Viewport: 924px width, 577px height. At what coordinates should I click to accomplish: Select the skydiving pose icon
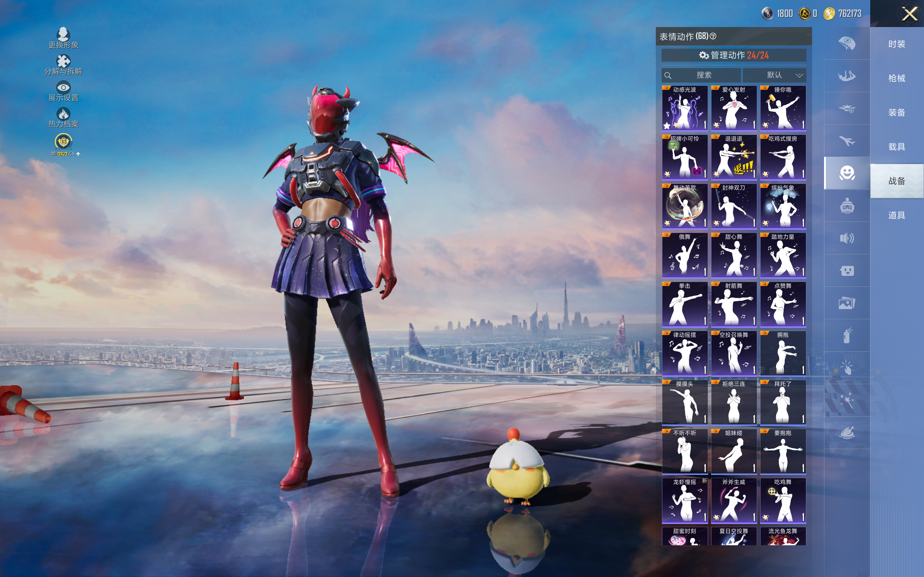(846, 76)
